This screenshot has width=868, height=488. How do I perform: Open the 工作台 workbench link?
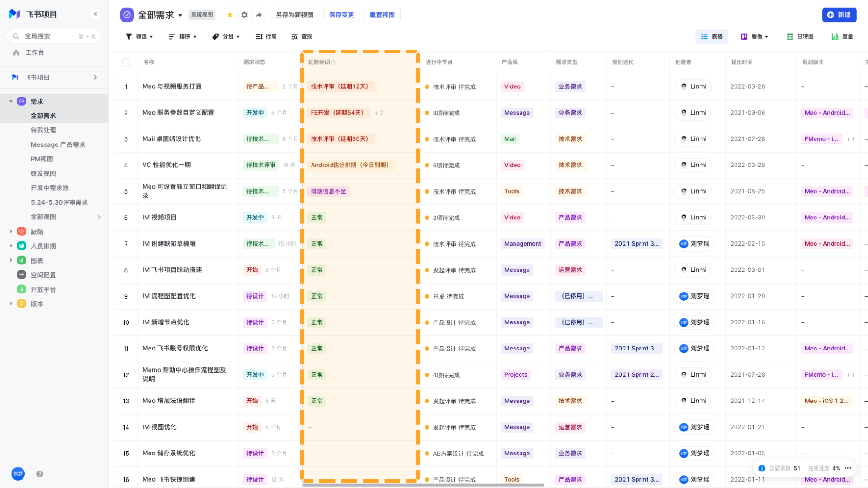pos(35,52)
